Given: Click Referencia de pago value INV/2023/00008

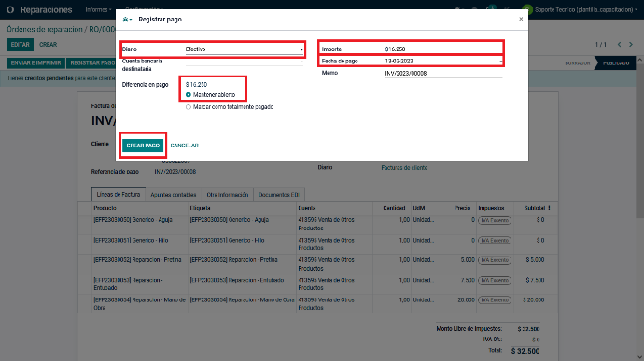Looking at the screenshot, I should tap(175, 172).
